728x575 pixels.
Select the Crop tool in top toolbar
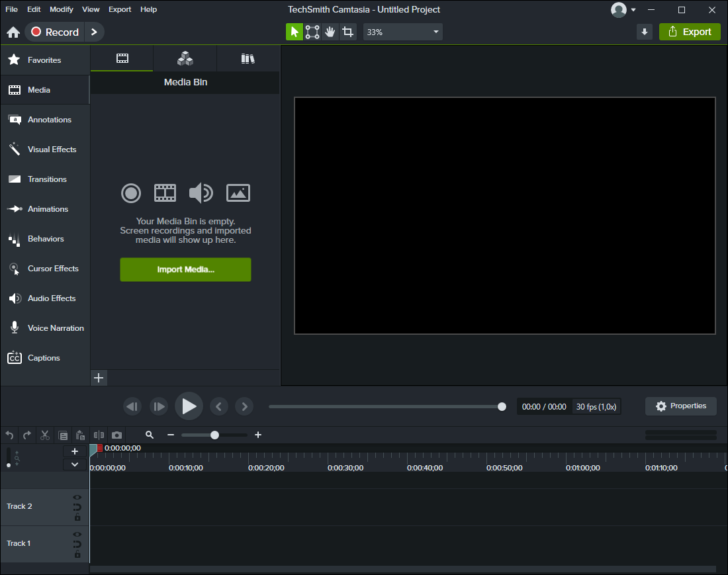tap(348, 32)
